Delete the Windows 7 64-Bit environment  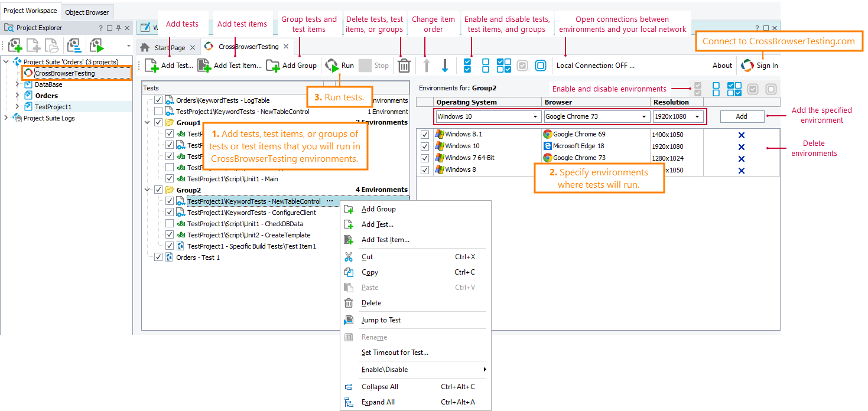coord(742,159)
